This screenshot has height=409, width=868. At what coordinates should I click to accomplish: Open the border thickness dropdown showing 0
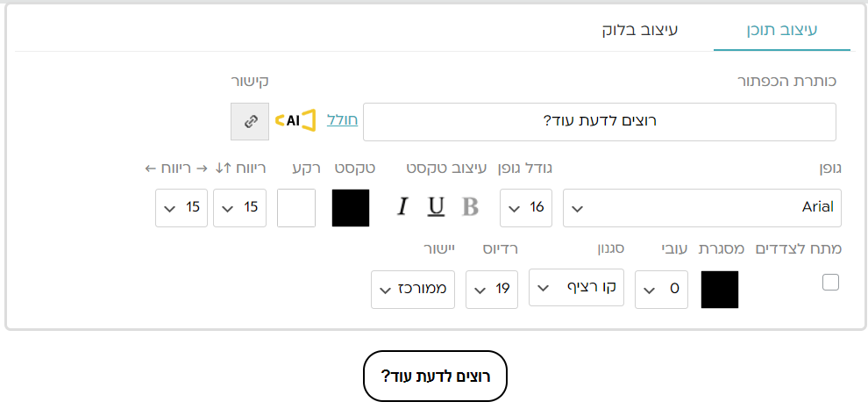coord(661,290)
